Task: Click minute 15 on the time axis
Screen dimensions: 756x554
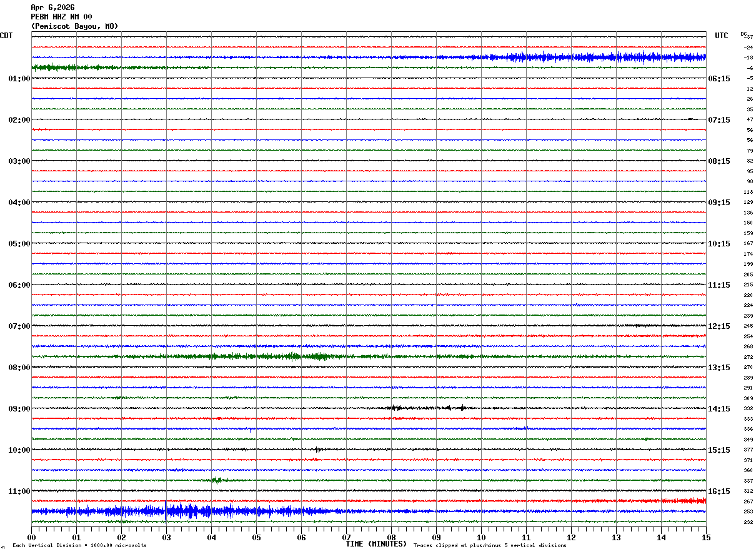Action: click(x=706, y=537)
